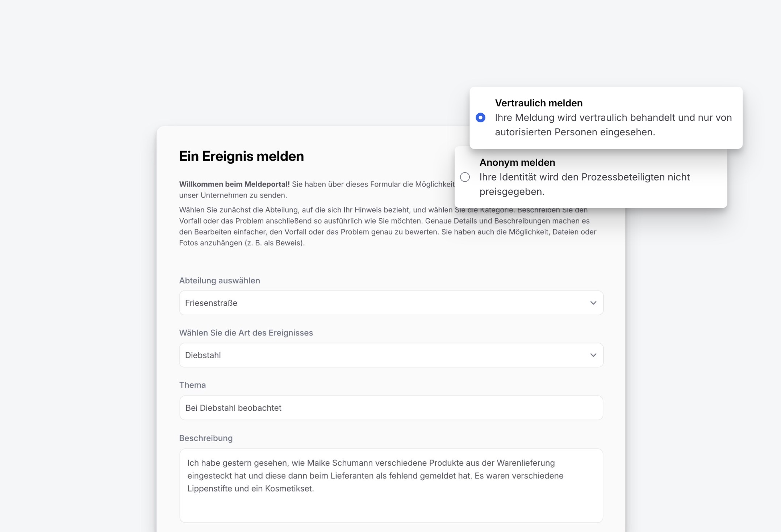Click the 'Vertraulich melden' option title
Screen dimensions: 781x532
coord(538,103)
